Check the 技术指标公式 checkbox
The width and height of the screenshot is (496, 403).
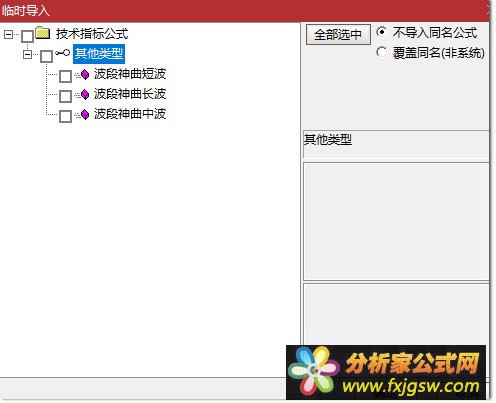coord(27,36)
